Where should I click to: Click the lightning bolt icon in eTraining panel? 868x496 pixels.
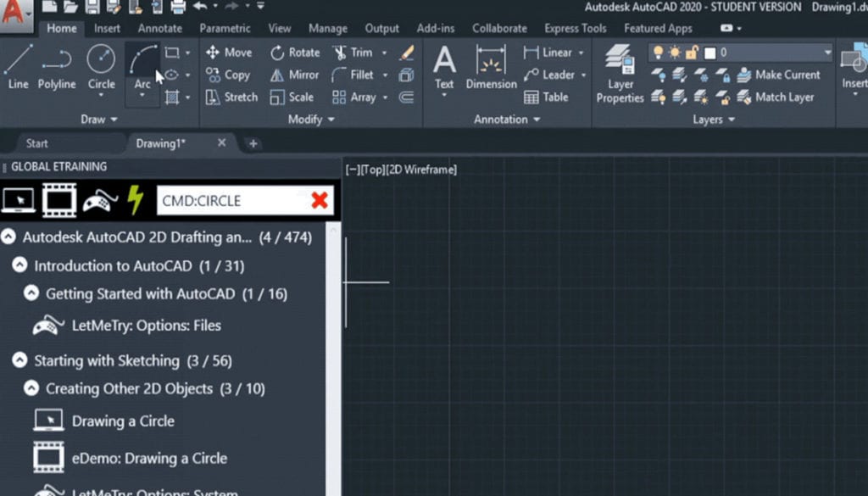136,200
